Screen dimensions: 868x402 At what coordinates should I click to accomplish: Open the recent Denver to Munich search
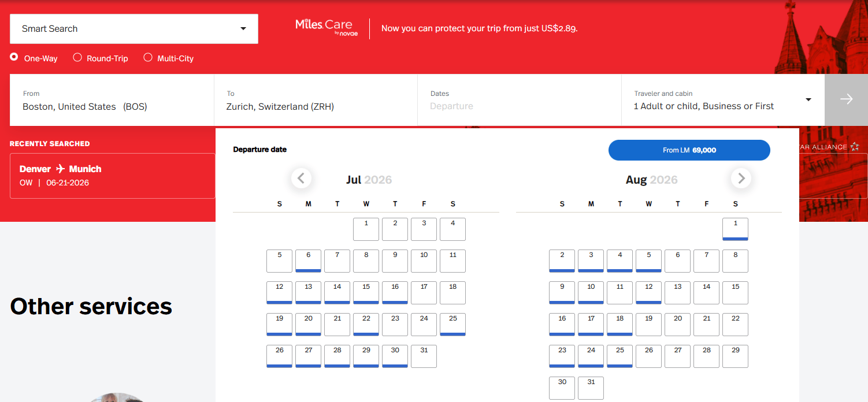112,176
